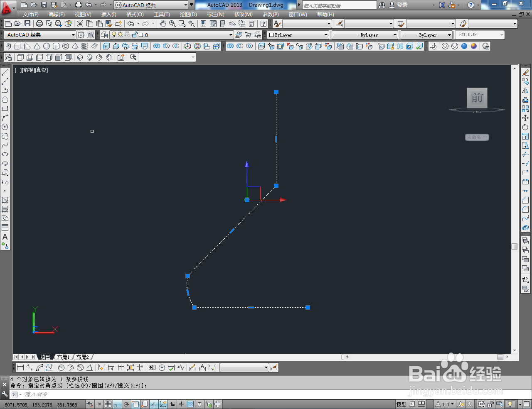
Task: Toggle Grid Display in status bar
Action: pyautogui.click(x=108, y=404)
